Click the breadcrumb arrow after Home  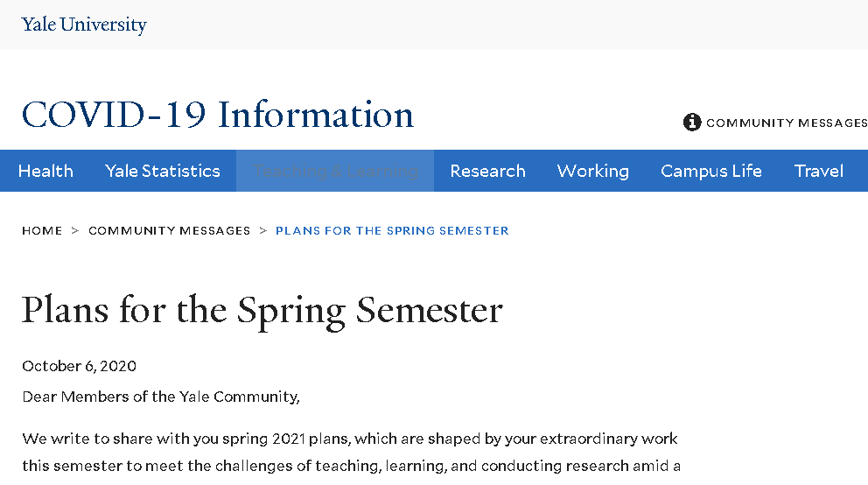tap(75, 231)
